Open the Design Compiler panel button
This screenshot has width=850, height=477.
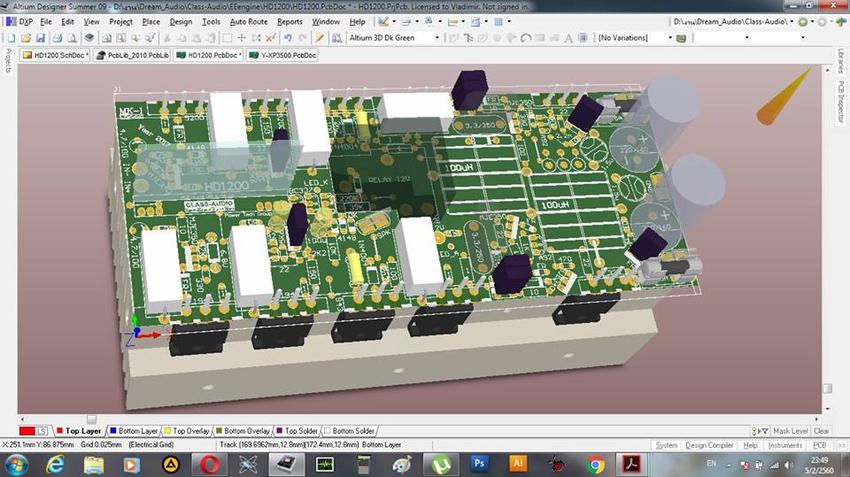[x=709, y=445]
